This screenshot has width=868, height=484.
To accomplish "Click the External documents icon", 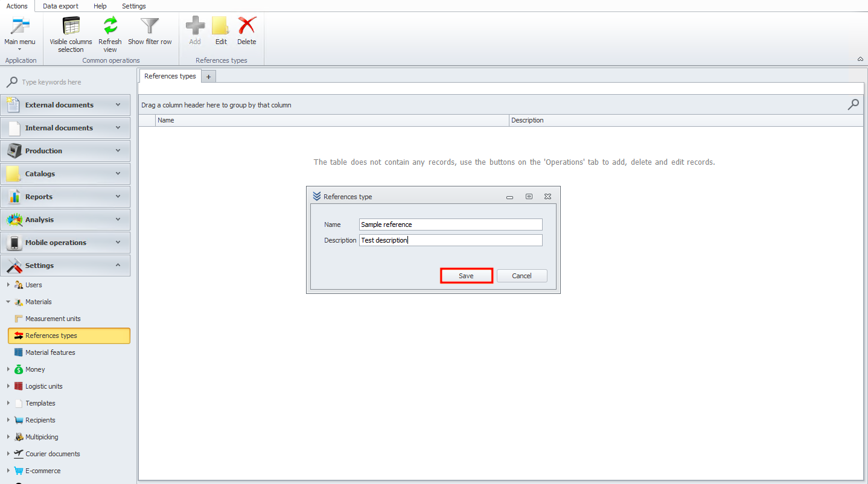I will (13, 104).
